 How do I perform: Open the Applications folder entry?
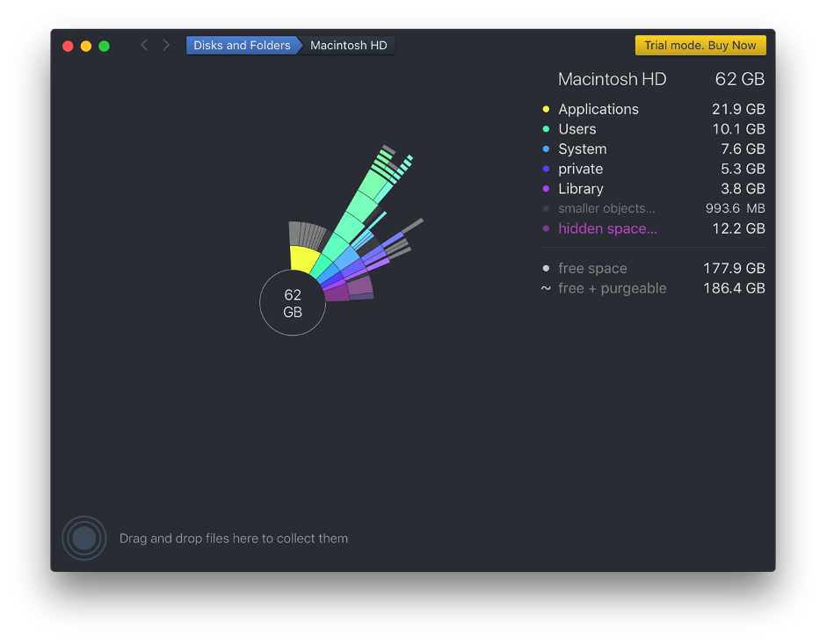(598, 109)
